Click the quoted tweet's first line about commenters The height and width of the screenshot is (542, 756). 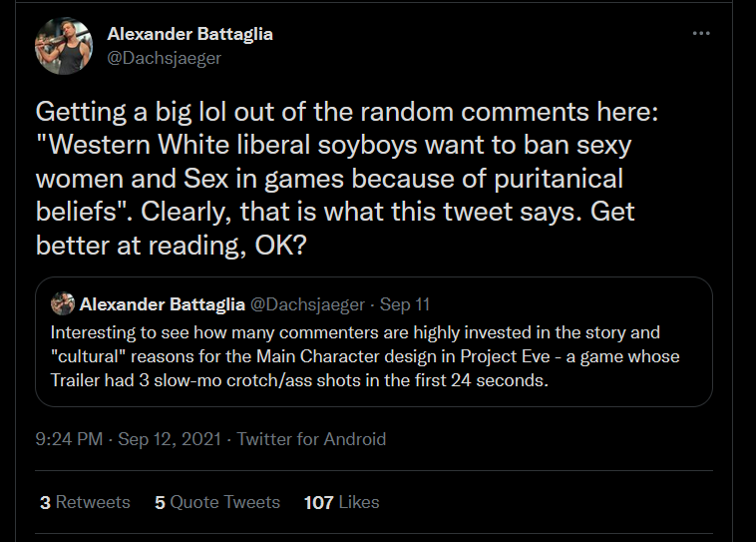[x=355, y=332]
